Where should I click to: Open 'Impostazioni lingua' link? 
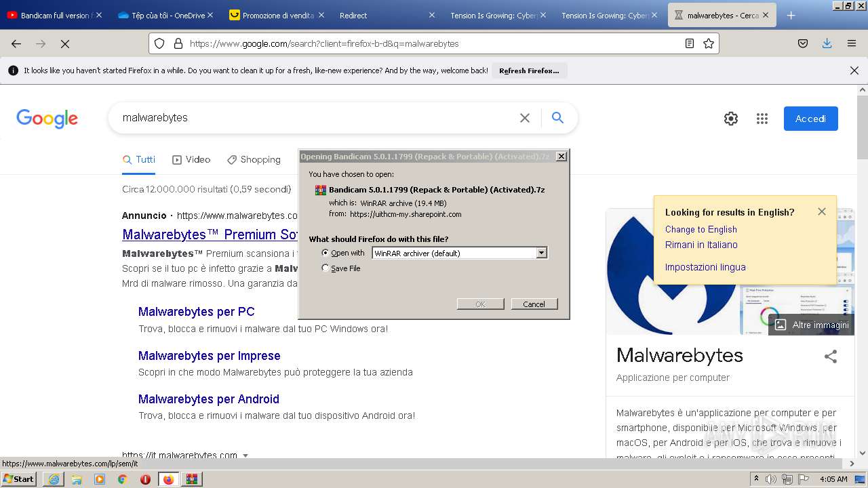(x=705, y=267)
